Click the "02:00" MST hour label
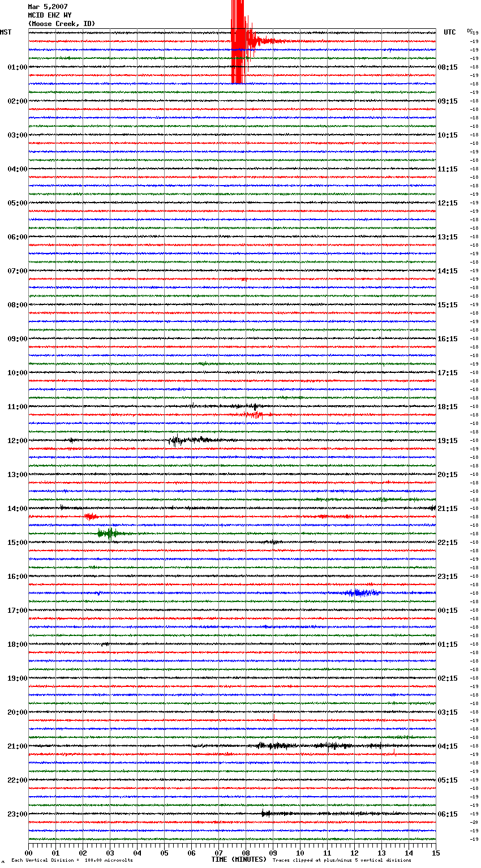The width and height of the screenshot is (481, 868). [18, 101]
